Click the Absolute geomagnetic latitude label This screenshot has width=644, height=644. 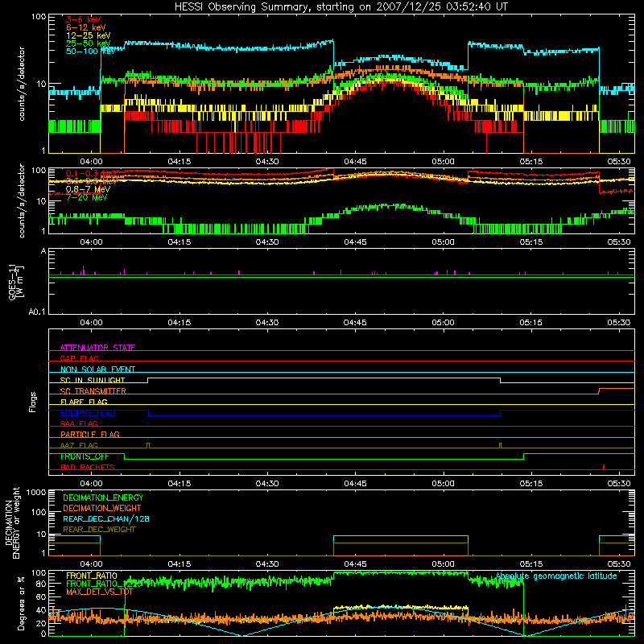pyautogui.click(x=556, y=576)
